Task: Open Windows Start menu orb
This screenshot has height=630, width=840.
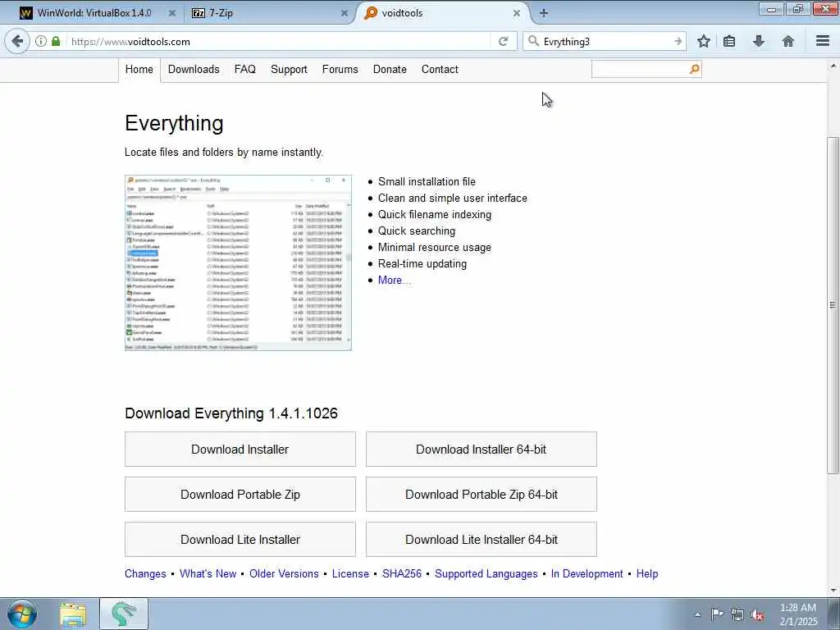Action: click(x=22, y=614)
